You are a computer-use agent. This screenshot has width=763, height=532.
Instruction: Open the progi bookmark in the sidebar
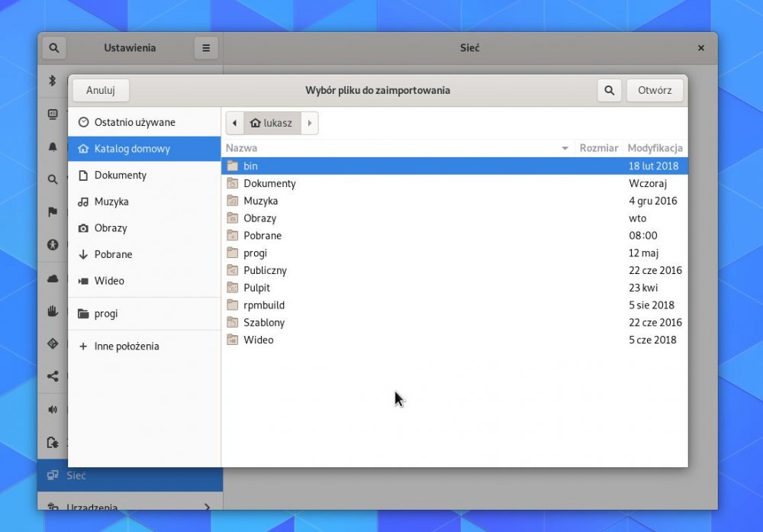point(144,314)
